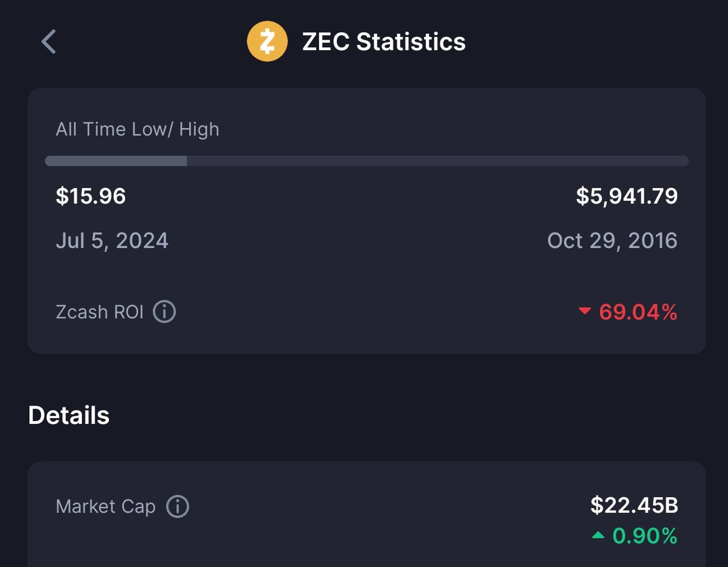This screenshot has height=567, width=728.
Task: Select the all time high price $5,941.79
Action: click(x=627, y=196)
